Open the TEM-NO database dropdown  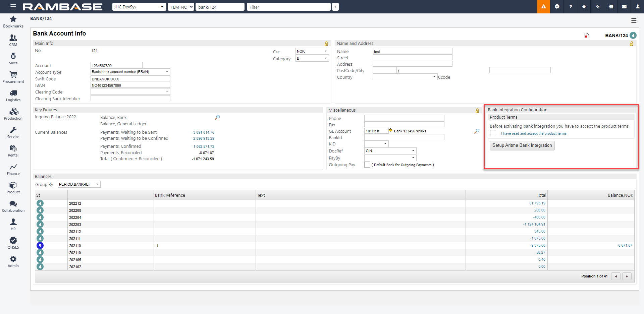point(181,7)
